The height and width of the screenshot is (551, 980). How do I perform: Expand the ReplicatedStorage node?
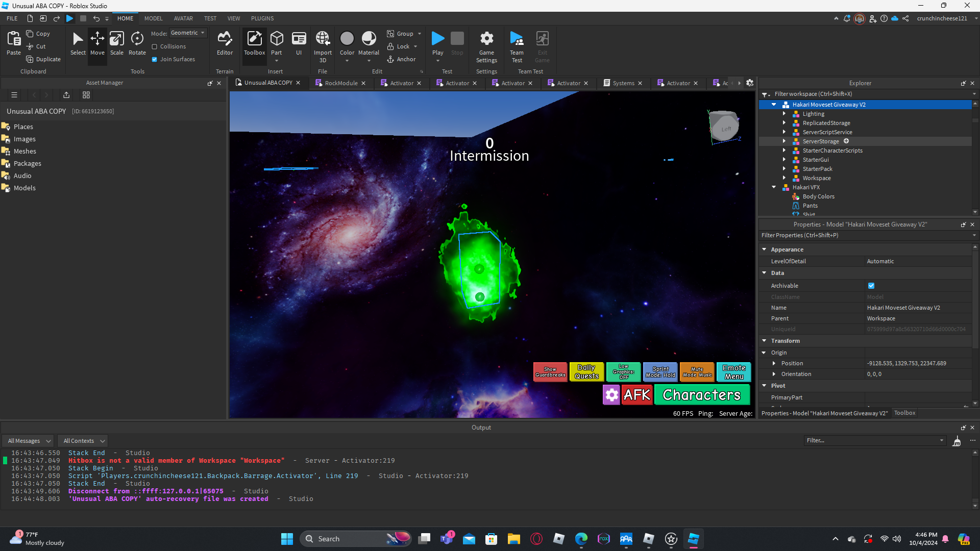click(x=784, y=123)
